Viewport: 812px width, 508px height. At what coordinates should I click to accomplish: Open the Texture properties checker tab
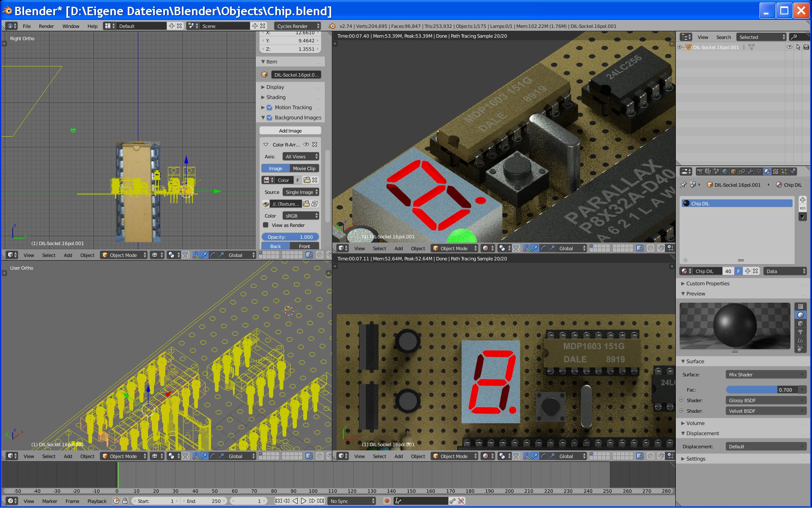click(776, 171)
